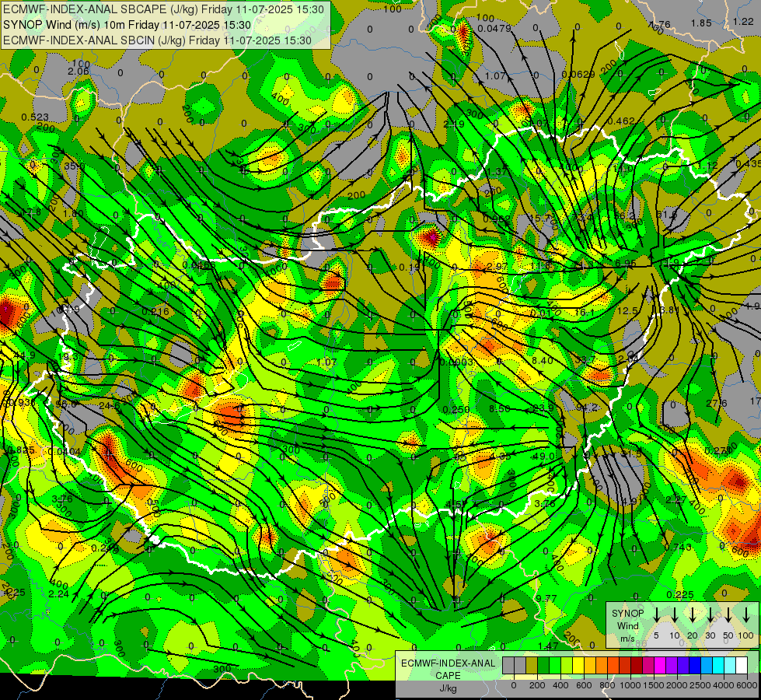761x700 pixels.
Task: Pick the pure blue CAPE legend swatch
Action: point(694,665)
